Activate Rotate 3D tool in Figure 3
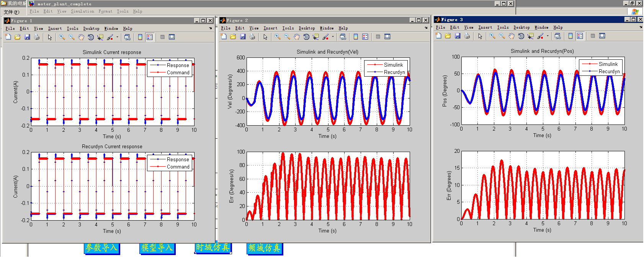This screenshot has height=257, width=644. pyautogui.click(x=521, y=36)
